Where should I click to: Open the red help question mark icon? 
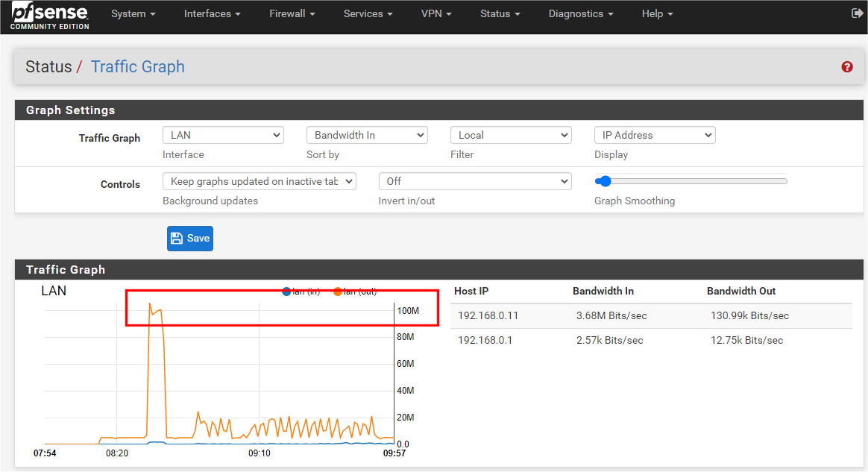click(x=847, y=67)
